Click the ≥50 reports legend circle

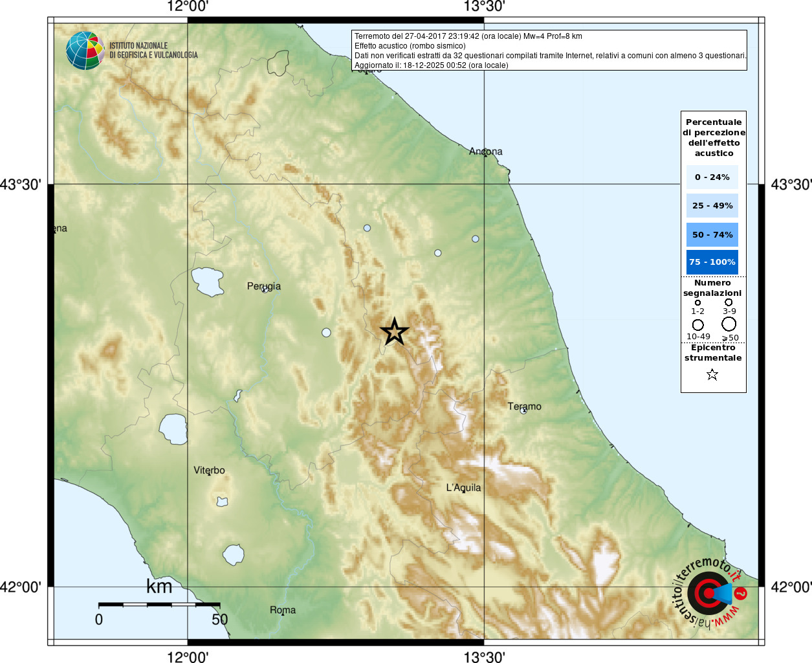click(x=729, y=324)
